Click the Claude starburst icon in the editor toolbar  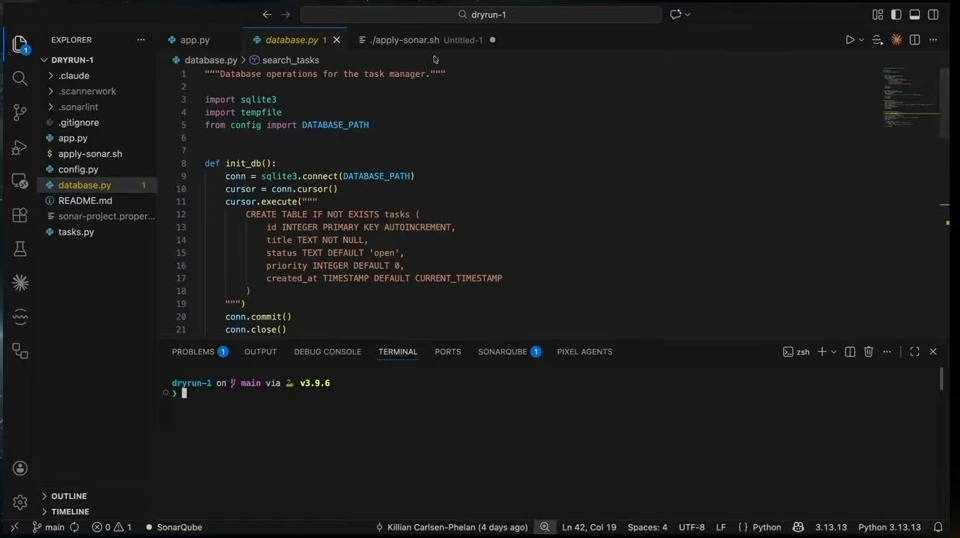pos(896,40)
